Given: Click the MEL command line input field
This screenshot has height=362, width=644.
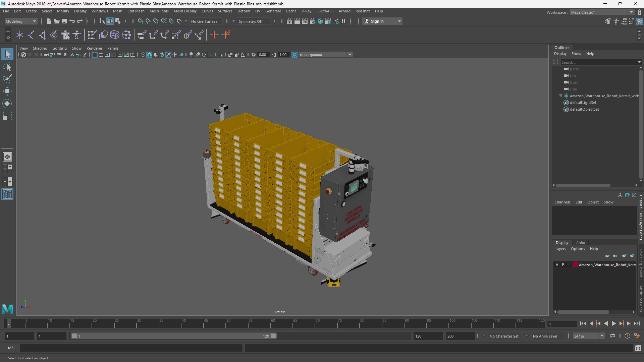Looking at the screenshot, I should pos(131,348).
